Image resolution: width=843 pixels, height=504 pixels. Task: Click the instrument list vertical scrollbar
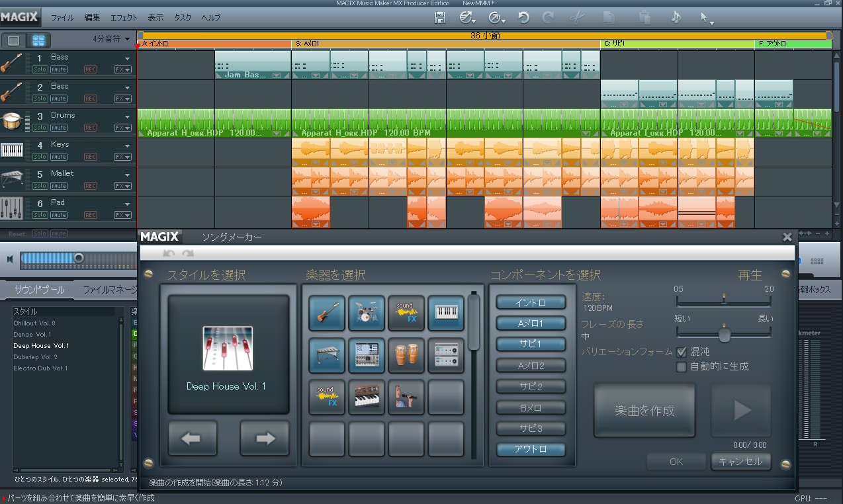[474, 375]
